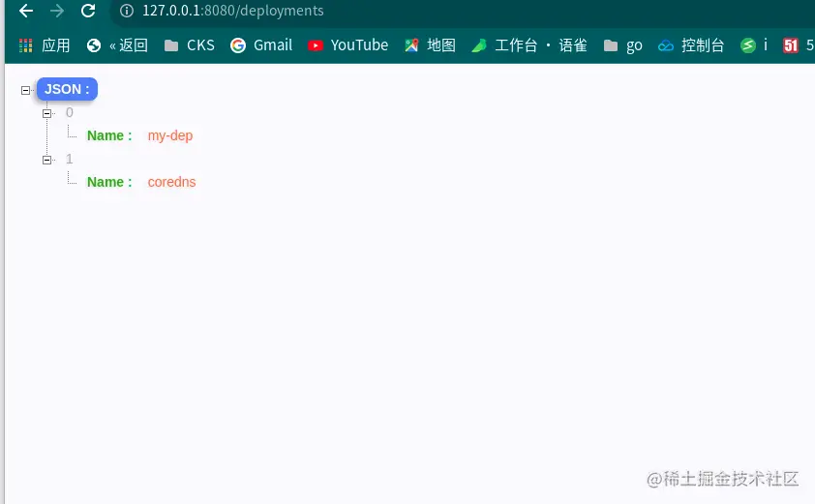815x504 pixels.
Task: Open the go bookmarks folder
Action: pos(622,45)
